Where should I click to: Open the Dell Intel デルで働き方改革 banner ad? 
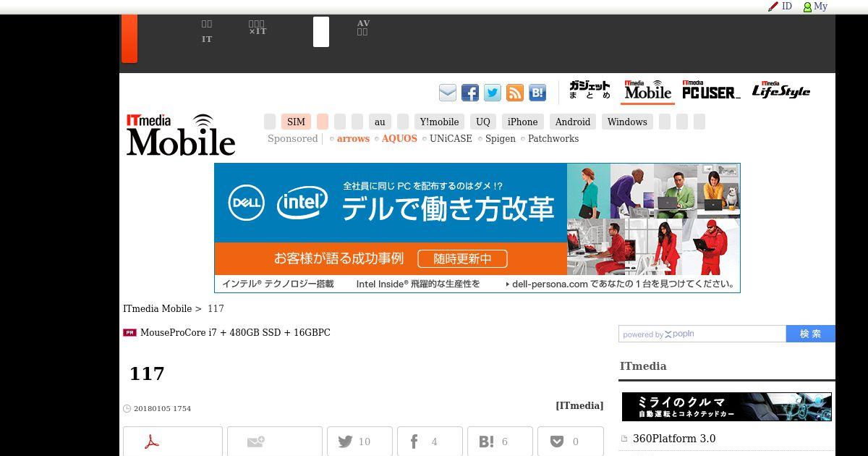pyautogui.click(x=477, y=228)
